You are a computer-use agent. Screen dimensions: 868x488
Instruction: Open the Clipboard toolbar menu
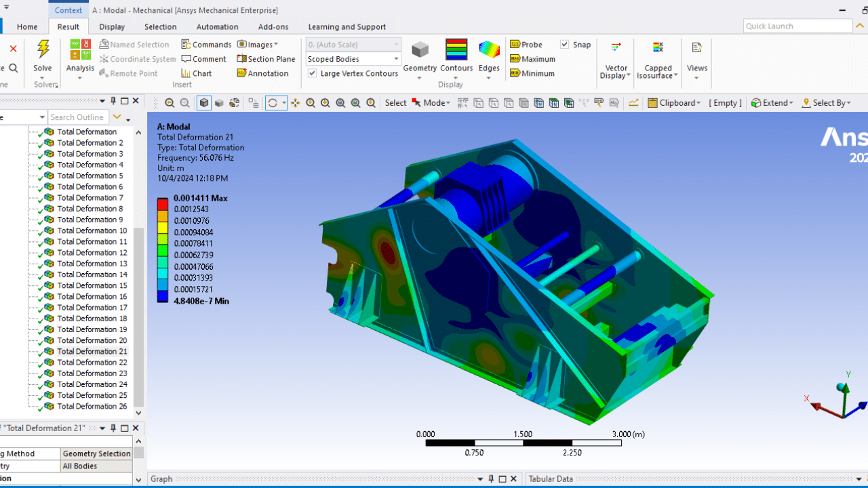[x=674, y=103]
